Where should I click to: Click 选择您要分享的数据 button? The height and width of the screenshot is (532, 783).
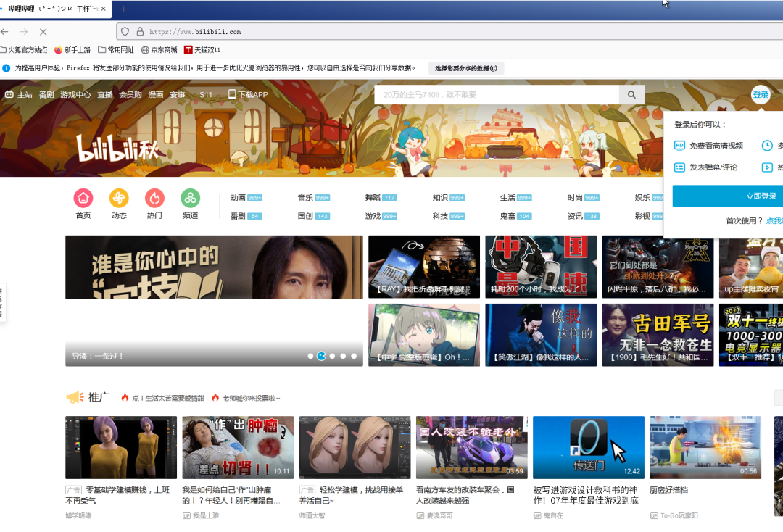(x=466, y=68)
